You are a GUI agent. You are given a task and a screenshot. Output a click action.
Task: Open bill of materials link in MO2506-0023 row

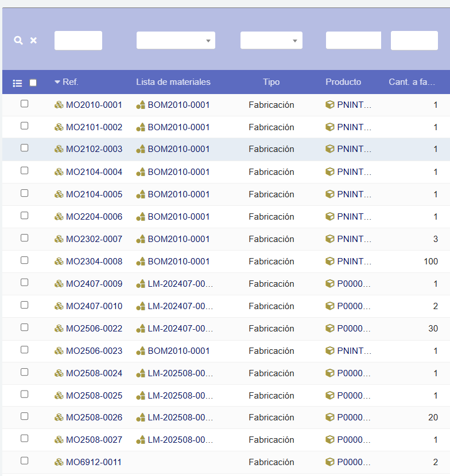point(179,351)
